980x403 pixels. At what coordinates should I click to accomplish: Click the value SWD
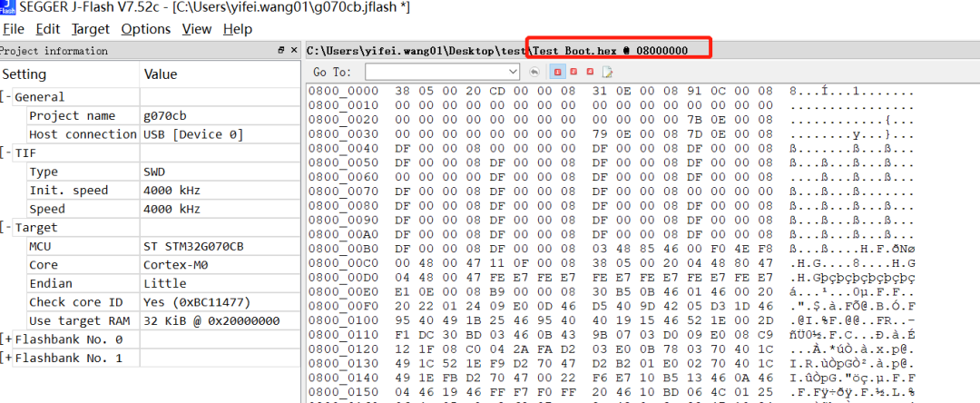tap(154, 172)
